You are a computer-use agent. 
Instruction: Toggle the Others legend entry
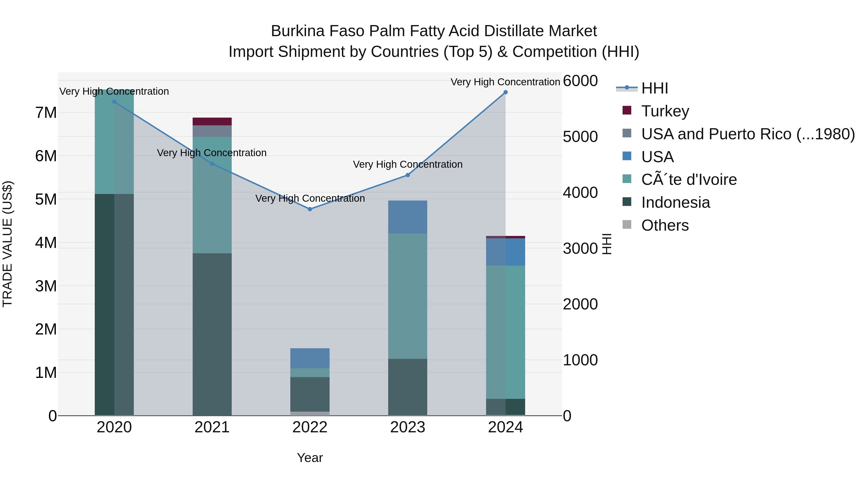[655, 225]
